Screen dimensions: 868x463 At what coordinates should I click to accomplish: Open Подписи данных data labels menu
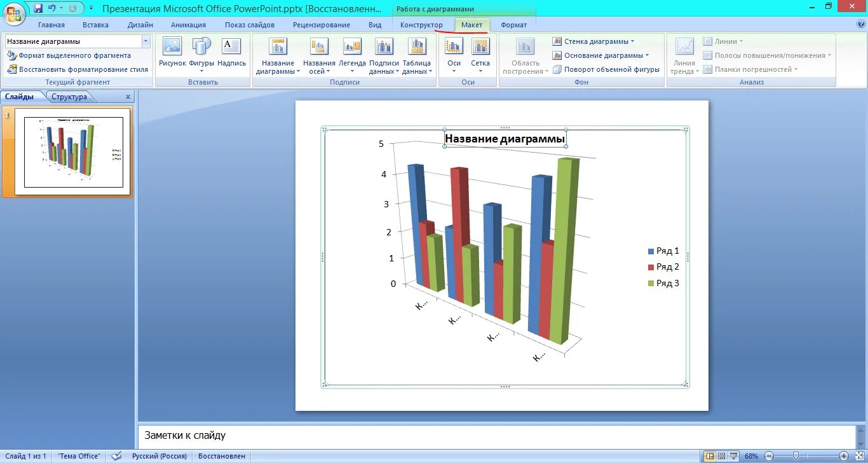pos(384,56)
